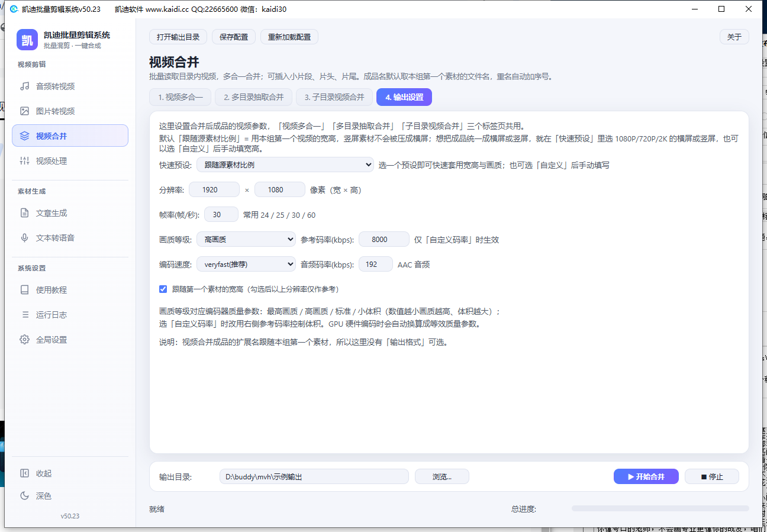Click the 凯 app logo in sidebar

click(27, 40)
